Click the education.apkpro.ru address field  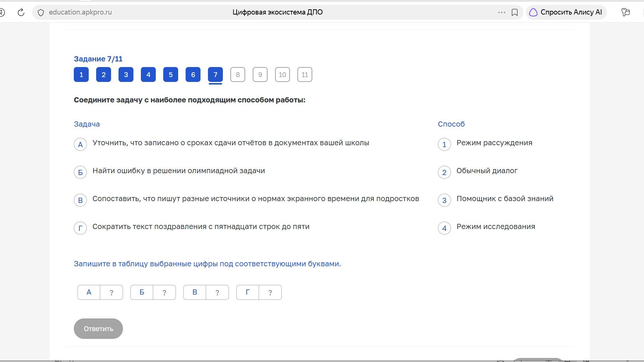[80, 12]
